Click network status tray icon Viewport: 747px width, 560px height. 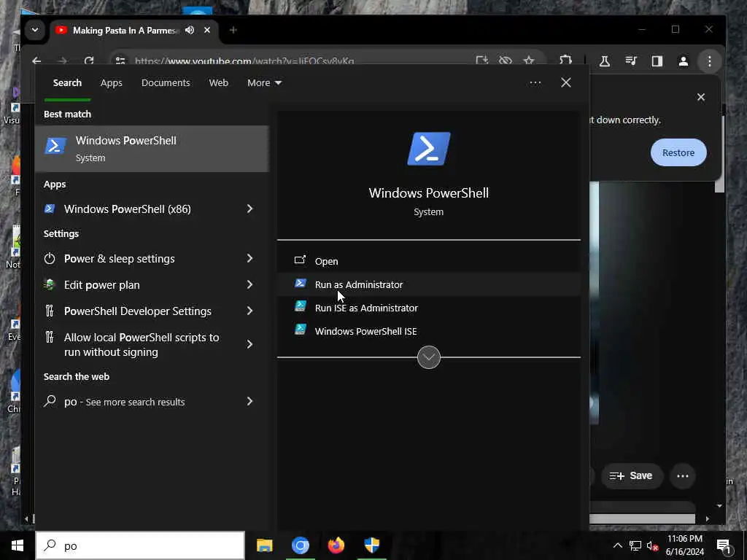pos(635,545)
